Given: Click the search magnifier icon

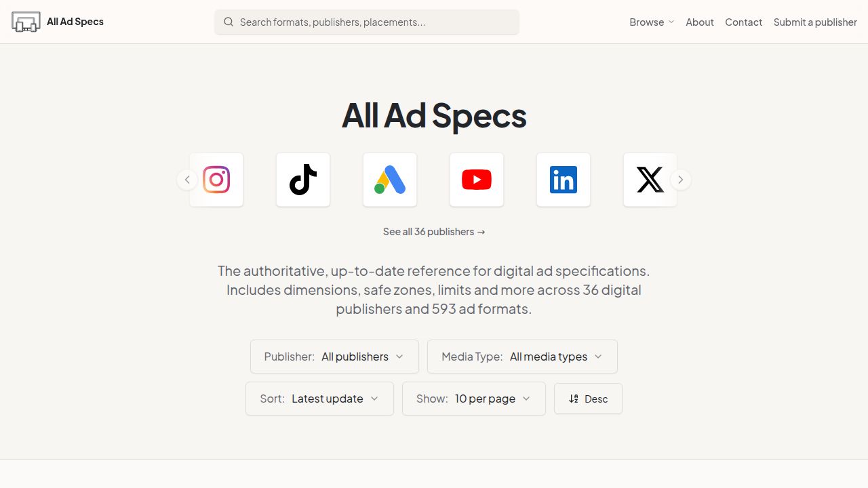Looking at the screenshot, I should point(229,22).
